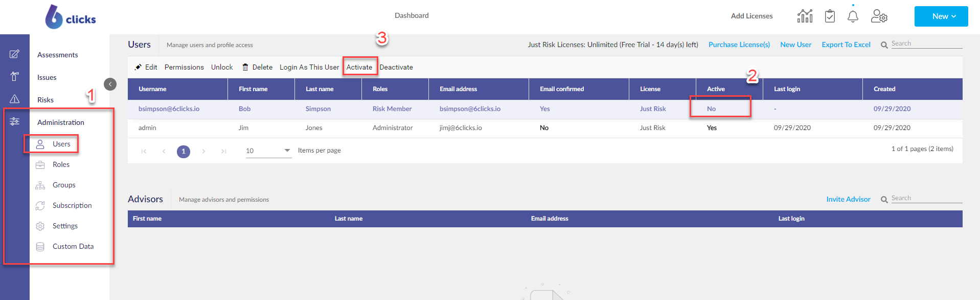The image size is (980, 300).
Task: Go to next page of users
Action: (x=203, y=151)
